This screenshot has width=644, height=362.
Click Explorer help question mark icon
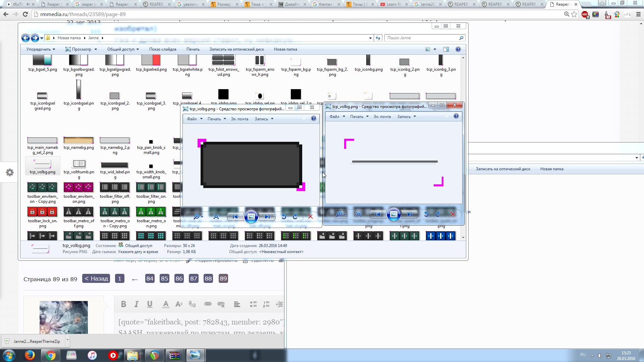point(458,49)
